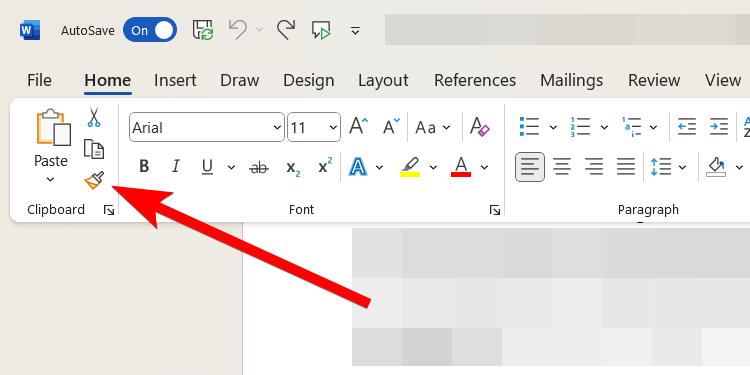Apply numbered list
The height and width of the screenshot is (375, 750).
point(580,127)
